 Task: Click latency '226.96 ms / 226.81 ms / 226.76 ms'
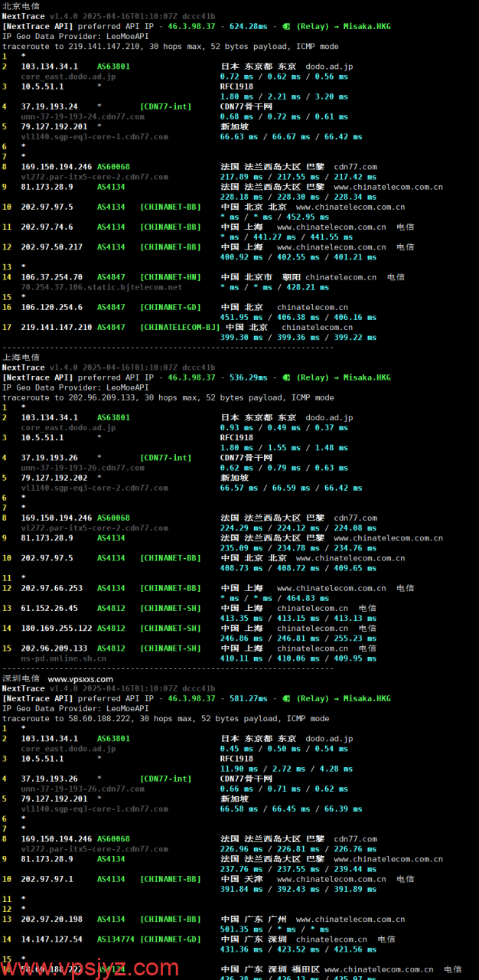point(298,849)
